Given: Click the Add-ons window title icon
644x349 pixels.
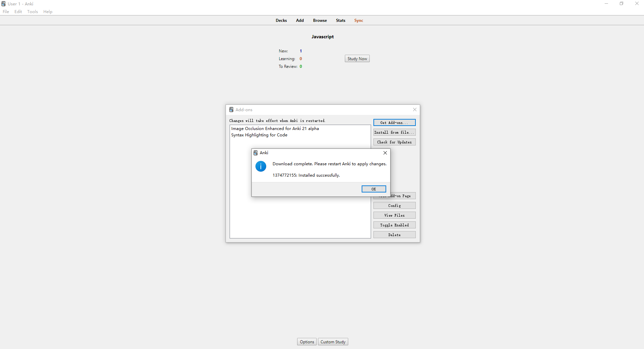Looking at the screenshot, I should point(231,110).
